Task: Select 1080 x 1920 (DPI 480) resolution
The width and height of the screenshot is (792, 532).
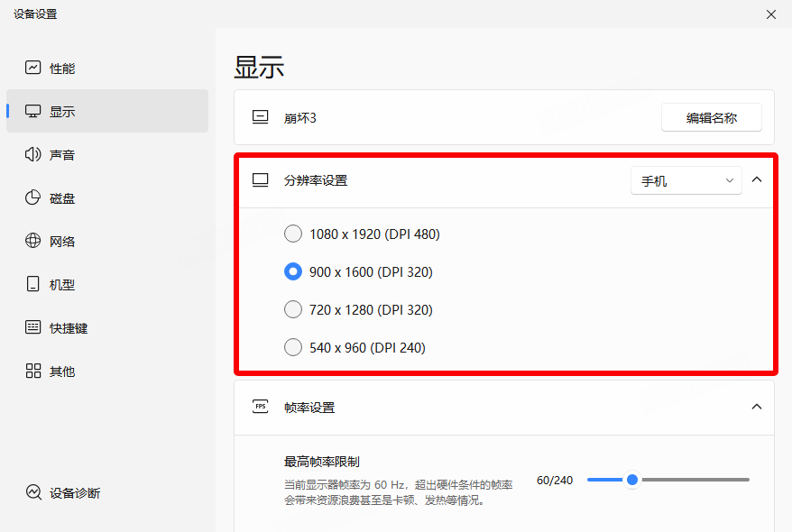Action: pos(293,234)
